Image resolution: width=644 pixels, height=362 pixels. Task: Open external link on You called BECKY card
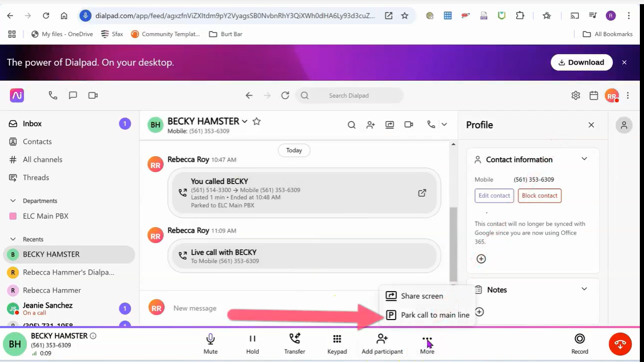coord(422,193)
